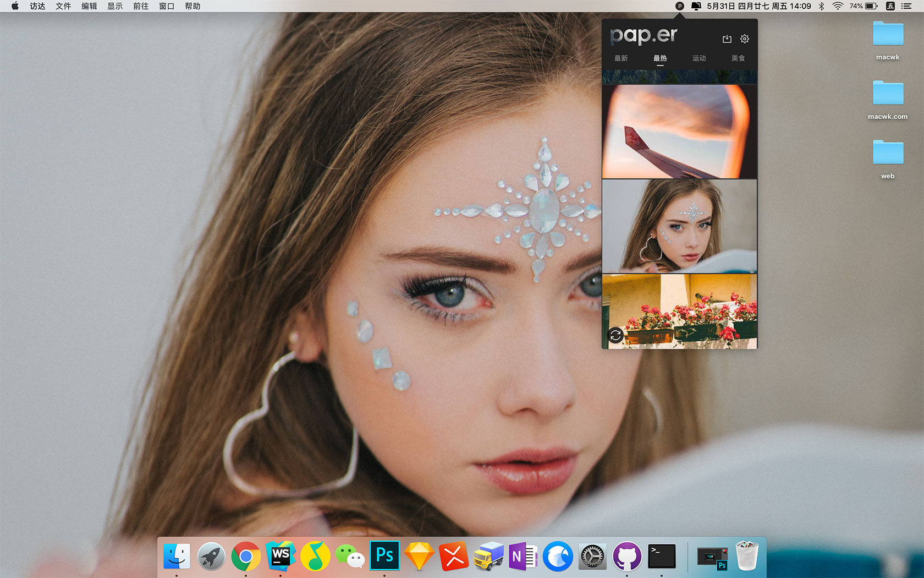
Task: Open the macwk desktop folder
Action: click(x=888, y=41)
